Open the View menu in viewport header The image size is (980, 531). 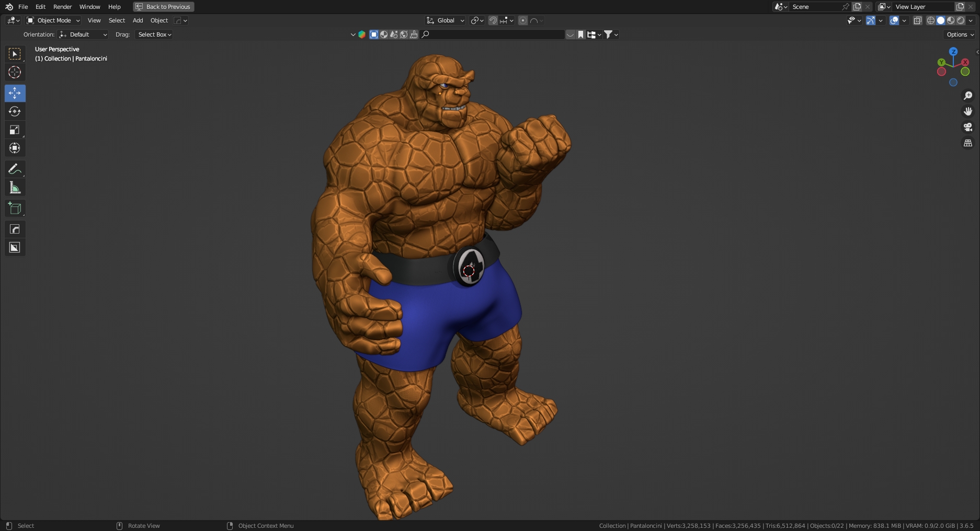(94, 20)
